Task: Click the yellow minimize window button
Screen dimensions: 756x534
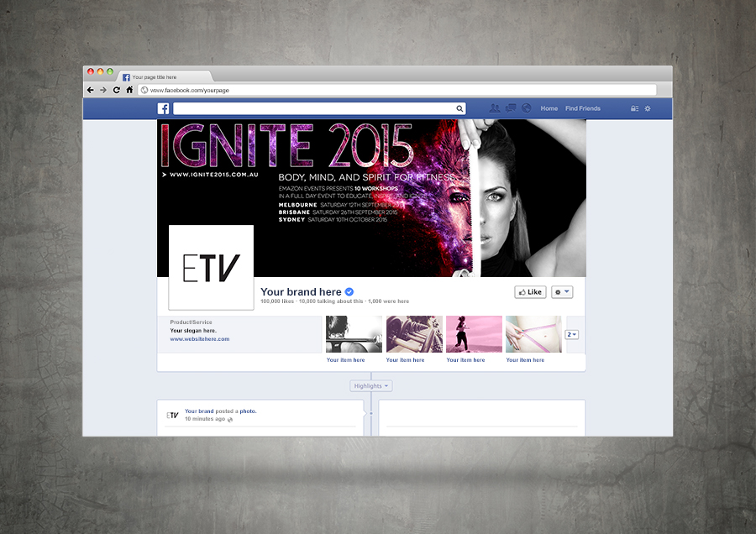Action: tap(100, 71)
